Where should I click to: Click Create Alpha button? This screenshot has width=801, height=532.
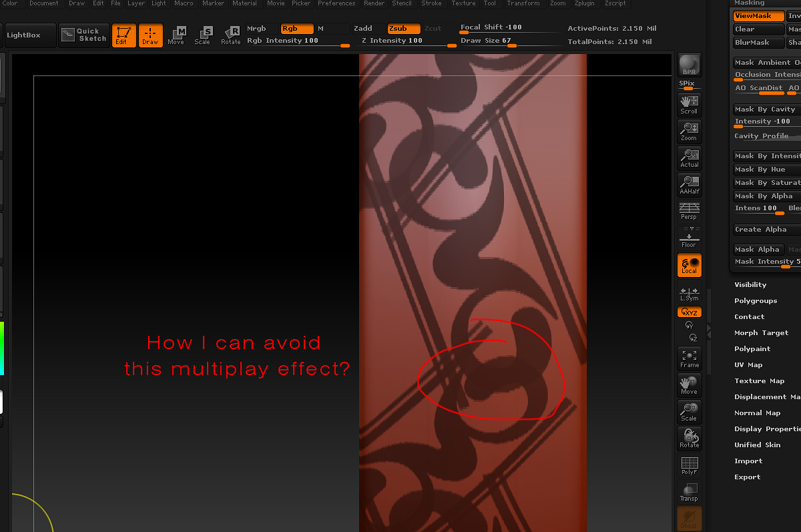coord(767,230)
